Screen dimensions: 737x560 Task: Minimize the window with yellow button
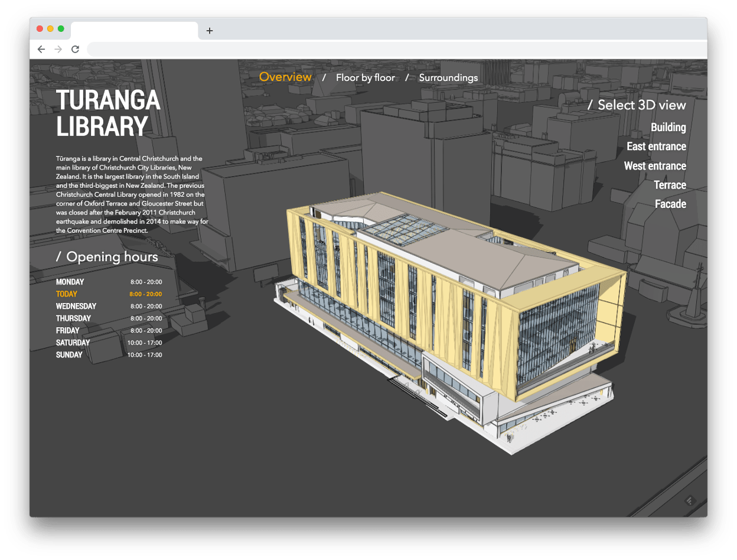50,29
